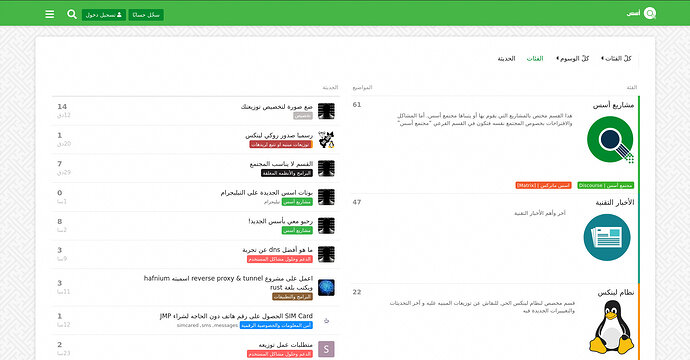The image size is (690, 360).
Task: Open blue security badge under SIM Card topic
Action: pos(276,325)
